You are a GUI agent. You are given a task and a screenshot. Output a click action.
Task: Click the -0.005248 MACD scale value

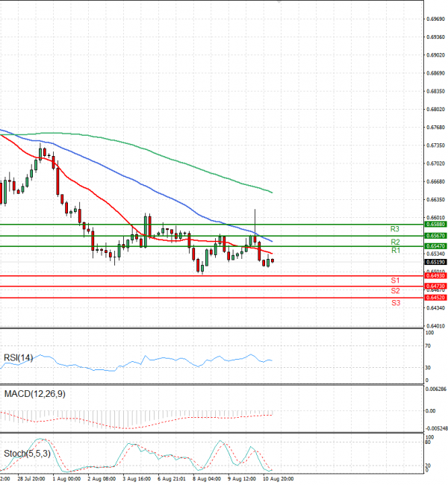[437, 429]
